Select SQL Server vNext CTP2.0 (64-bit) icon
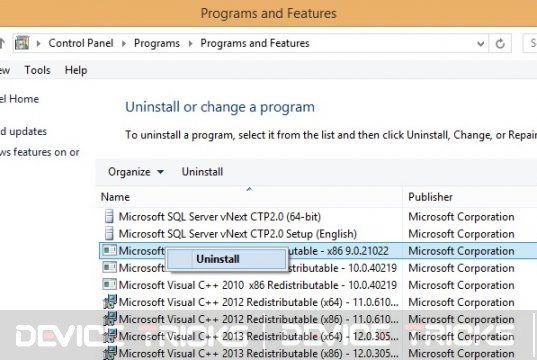 (109, 216)
